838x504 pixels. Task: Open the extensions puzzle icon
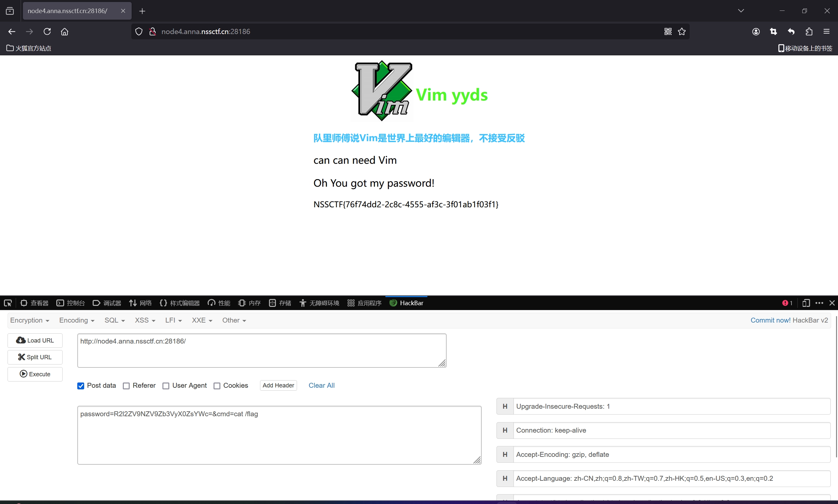point(809,31)
